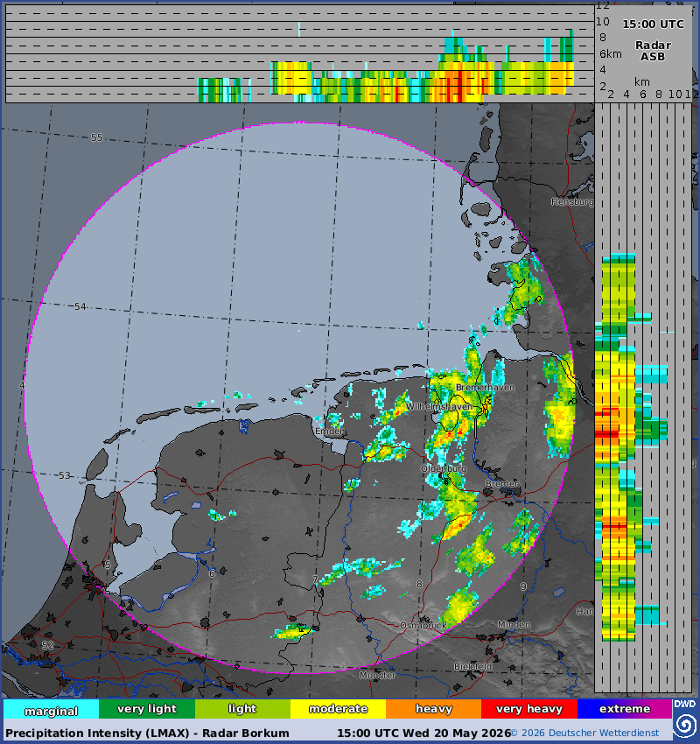Image resolution: width=700 pixels, height=744 pixels.
Task: Open the Deutscher Wetterdienst copyright link
Action: coord(585,733)
